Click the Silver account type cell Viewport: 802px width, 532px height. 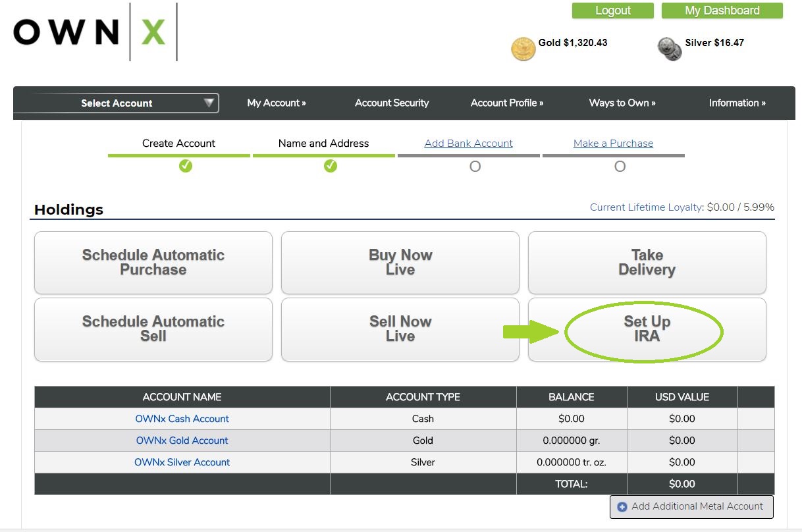pyautogui.click(x=423, y=462)
